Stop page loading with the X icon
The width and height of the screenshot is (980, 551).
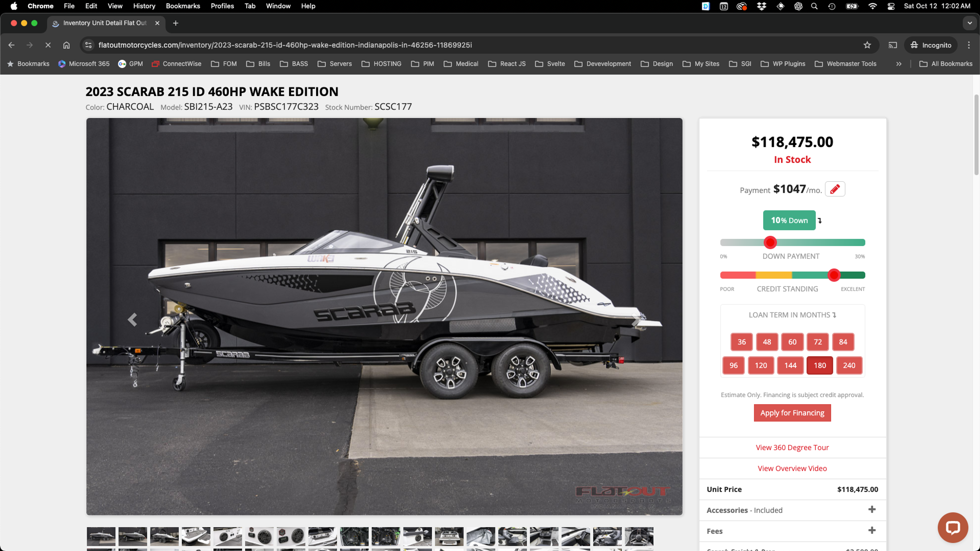tap(48, 45)
